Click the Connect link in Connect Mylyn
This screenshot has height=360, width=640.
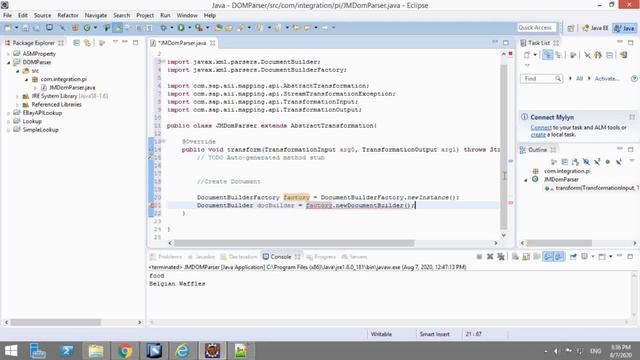541,128
